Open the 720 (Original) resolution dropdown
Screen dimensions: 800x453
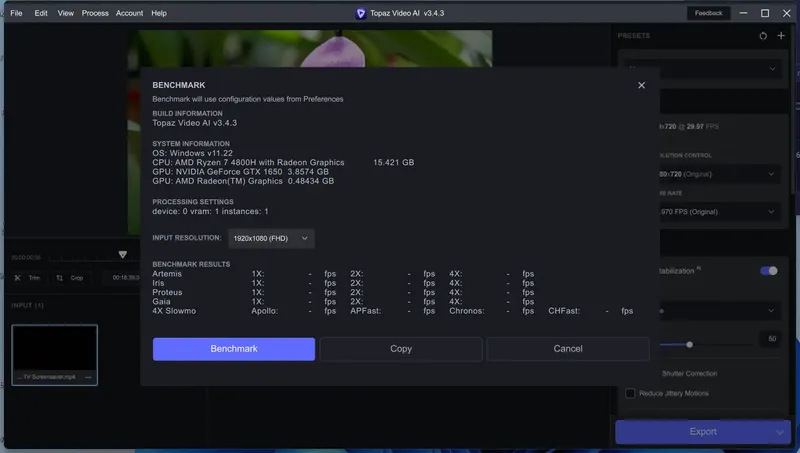[x=717, y=174]
